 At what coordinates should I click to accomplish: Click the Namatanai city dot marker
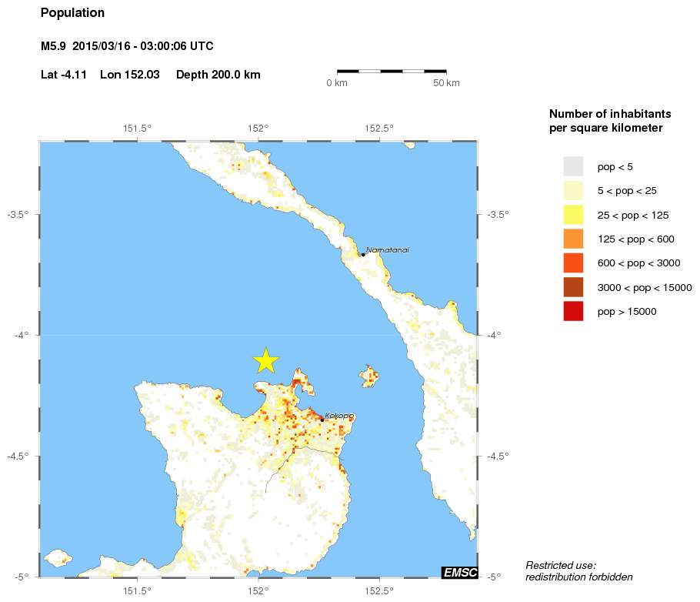point(362,254)
